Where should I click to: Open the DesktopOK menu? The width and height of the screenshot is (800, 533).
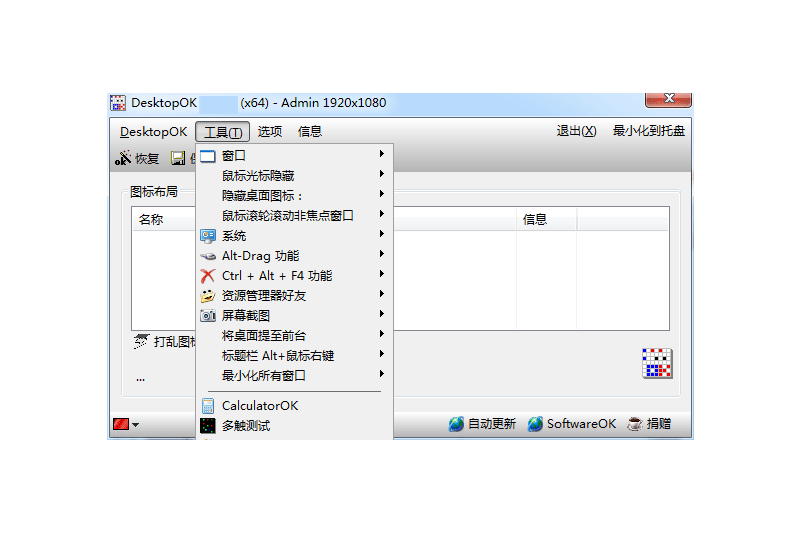click(x=154, y=132)
